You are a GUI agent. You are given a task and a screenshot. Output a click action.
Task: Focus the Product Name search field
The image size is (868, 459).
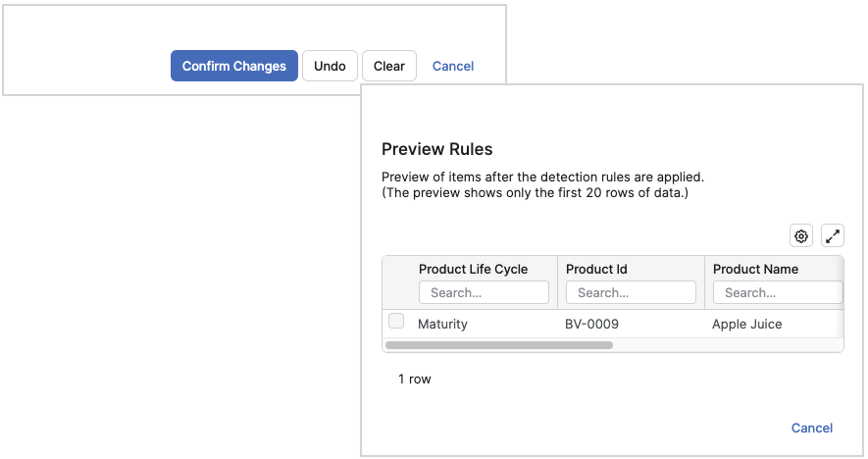pyautogui.click(x=778, y=292)
